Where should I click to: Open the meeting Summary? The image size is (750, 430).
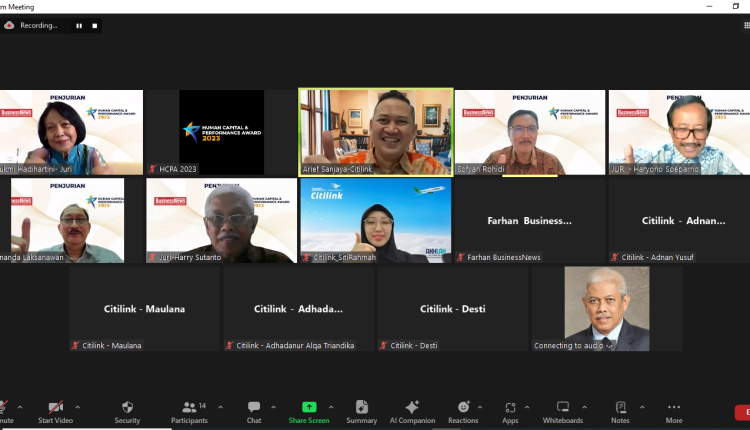coord(361,411)
